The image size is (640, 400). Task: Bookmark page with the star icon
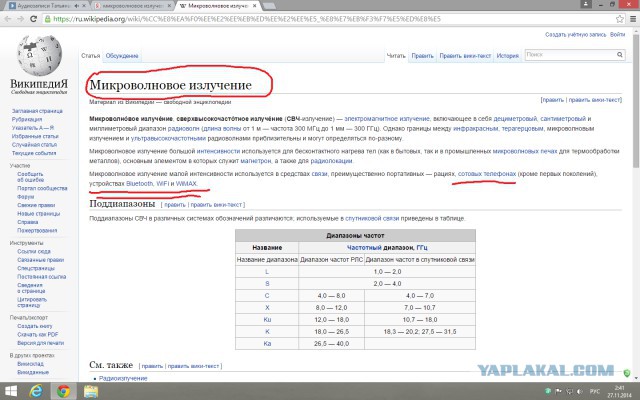tap(620, 19)
